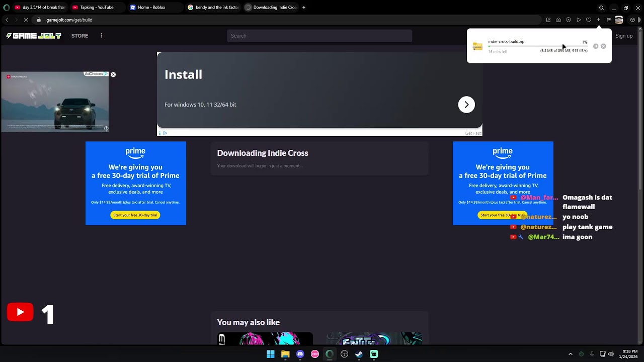Open the browser profile avatar
644x362 pixels.
[619, 20]
